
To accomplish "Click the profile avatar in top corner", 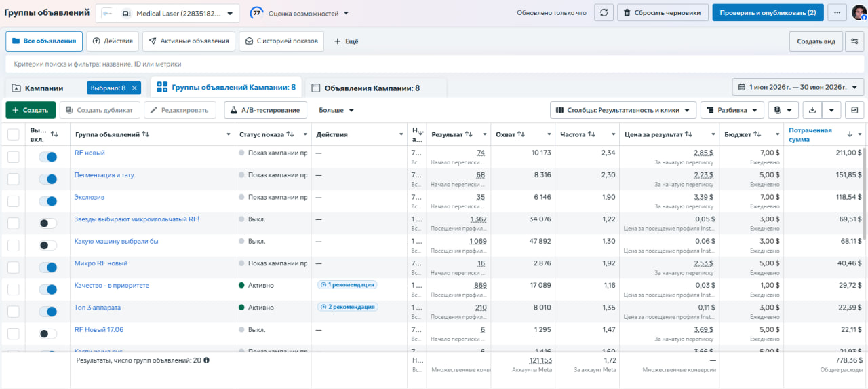I will tap(859, 13).
